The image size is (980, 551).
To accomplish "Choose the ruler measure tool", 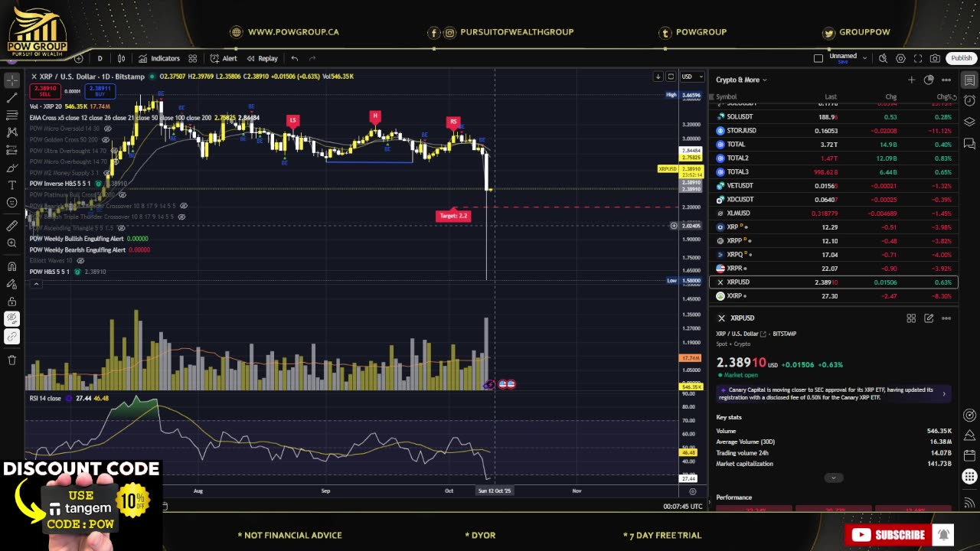I will click(x=11, y=226).
